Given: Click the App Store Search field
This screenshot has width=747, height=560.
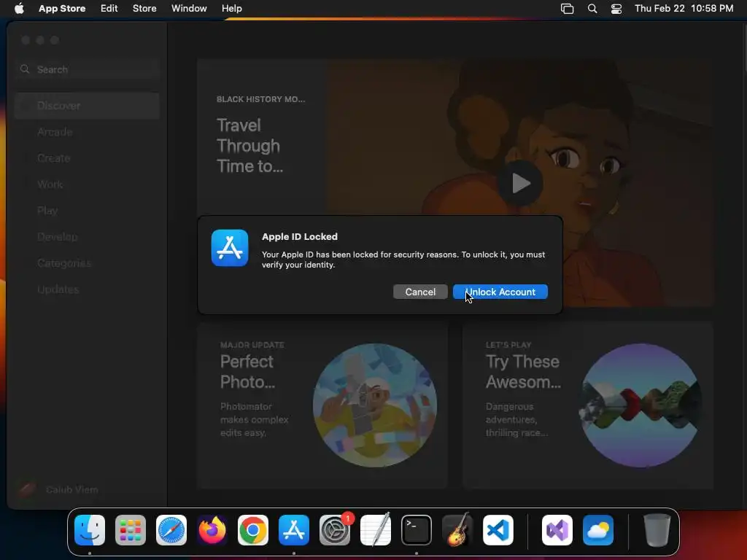Looking at the screenshot, I should [x=88, y=69].
